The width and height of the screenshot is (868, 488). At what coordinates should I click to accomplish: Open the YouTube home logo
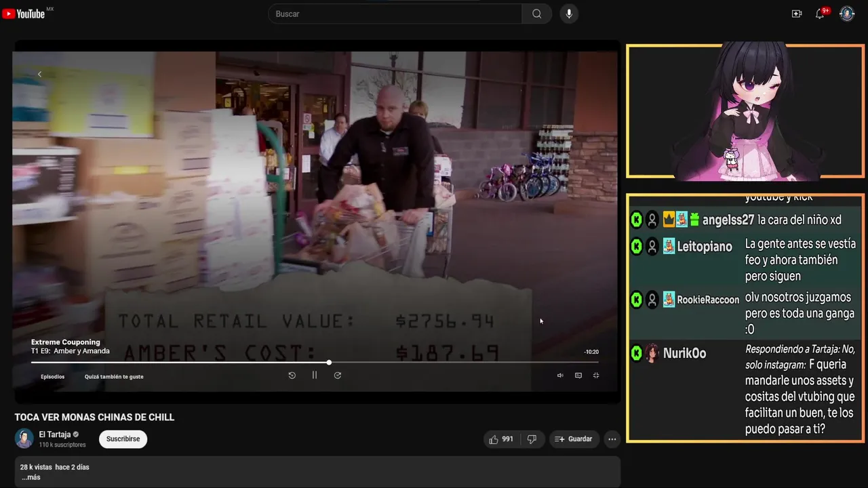pyautogui.click(x=24, y=14)
